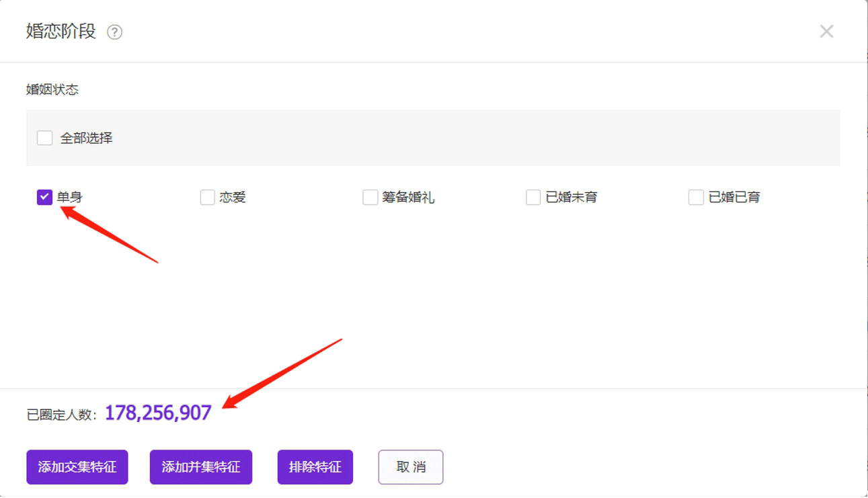
Task: Check the 筹备婚礼 checkbox
Action: (x=370, y=198)
